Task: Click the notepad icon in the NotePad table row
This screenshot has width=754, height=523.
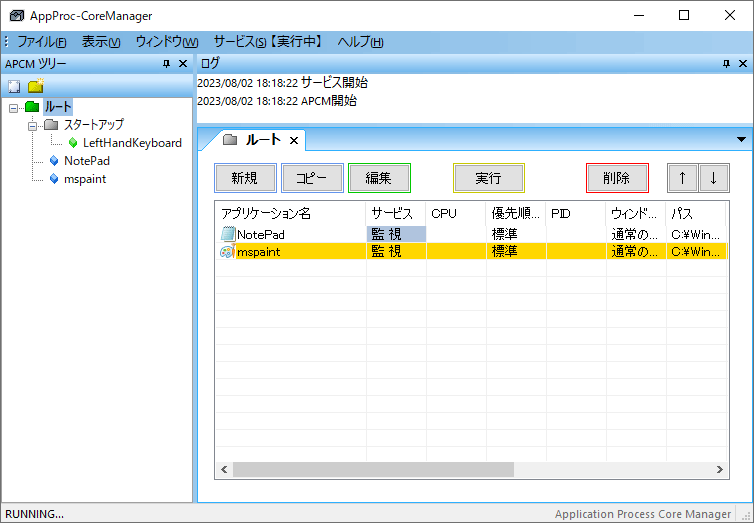Action: [x=228, y=234]
